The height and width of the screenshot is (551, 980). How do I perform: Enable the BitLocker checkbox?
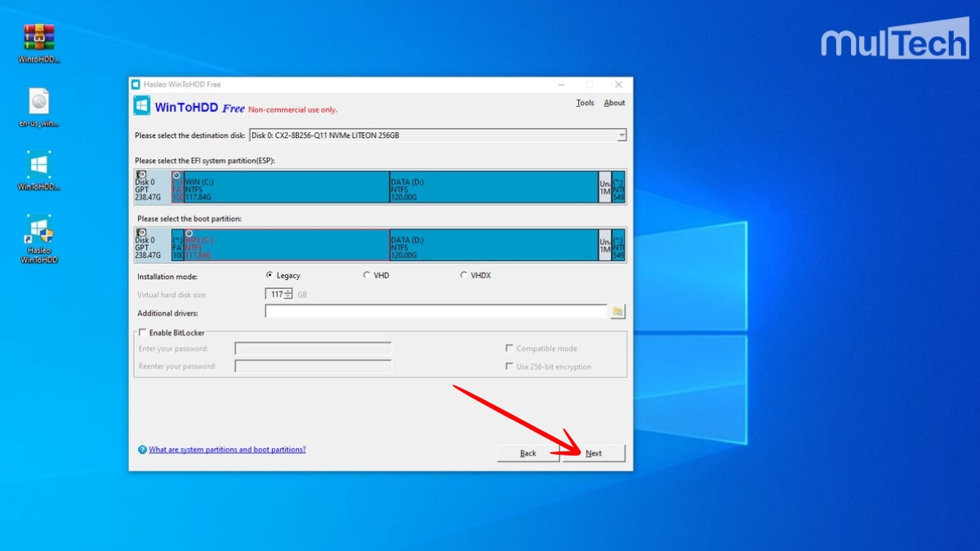pos(143,332)
